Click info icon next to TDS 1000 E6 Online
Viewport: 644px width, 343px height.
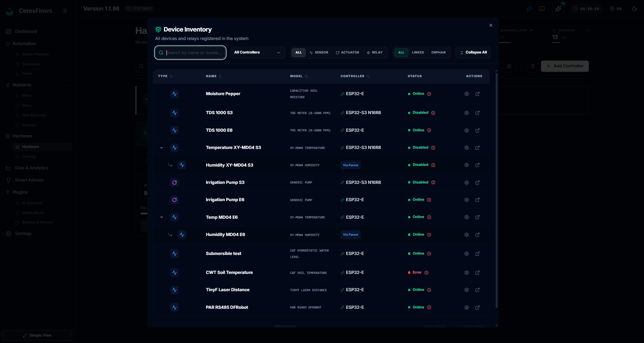pyautogui.click(x=429, y=130)
